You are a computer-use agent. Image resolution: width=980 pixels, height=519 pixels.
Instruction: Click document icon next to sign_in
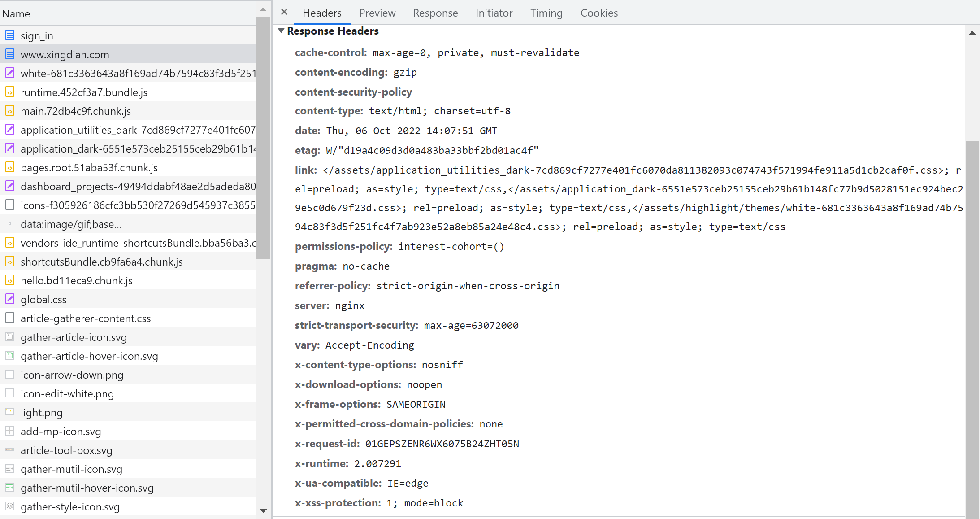click(x=10, y=35)
